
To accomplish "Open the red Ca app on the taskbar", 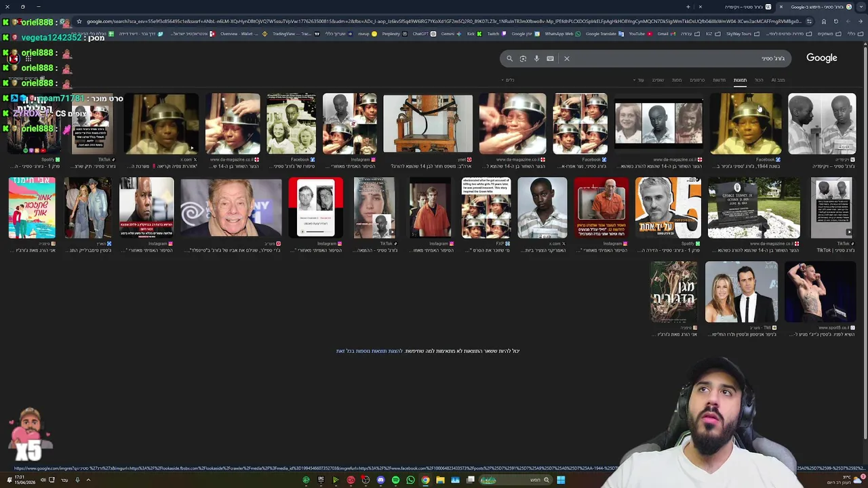I will tap(351, 480).
